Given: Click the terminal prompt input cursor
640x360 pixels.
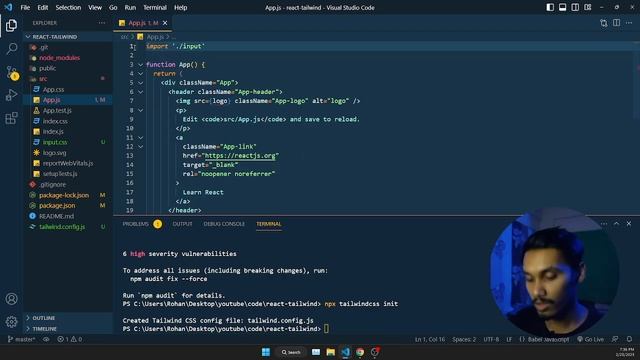Looking at the screenshot, I should tap(326, 329).
